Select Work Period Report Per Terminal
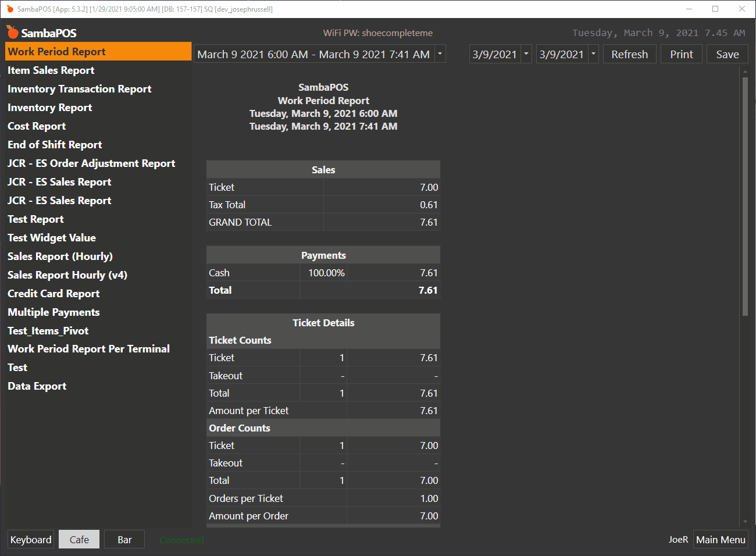756x556 pixels. point(88,349)
